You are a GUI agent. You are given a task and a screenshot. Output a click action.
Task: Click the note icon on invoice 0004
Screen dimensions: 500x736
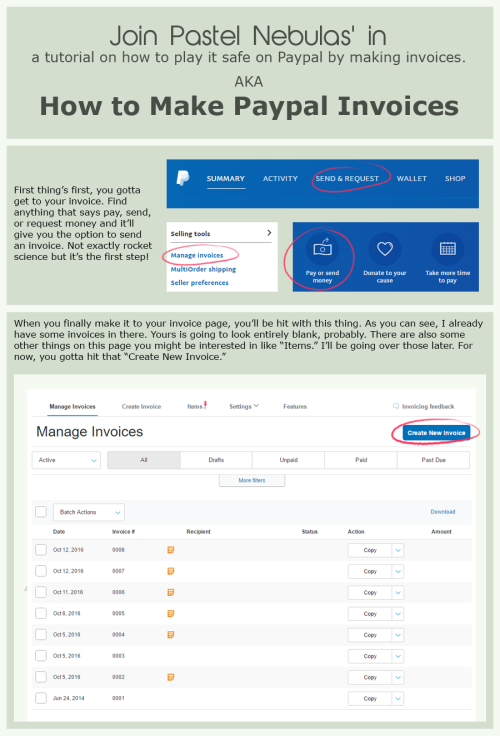coord(171,634)
